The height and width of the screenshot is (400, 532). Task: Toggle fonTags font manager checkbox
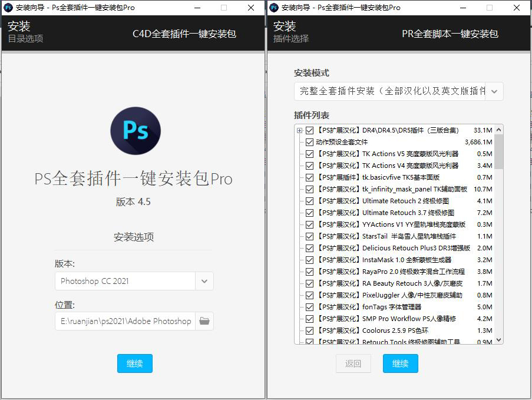[309, 307]
